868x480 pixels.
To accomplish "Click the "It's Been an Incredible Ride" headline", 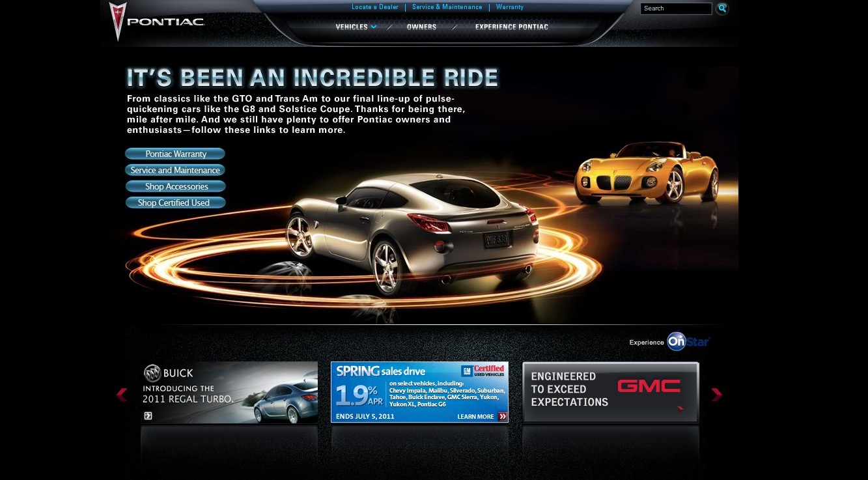I will click(313, 78).
